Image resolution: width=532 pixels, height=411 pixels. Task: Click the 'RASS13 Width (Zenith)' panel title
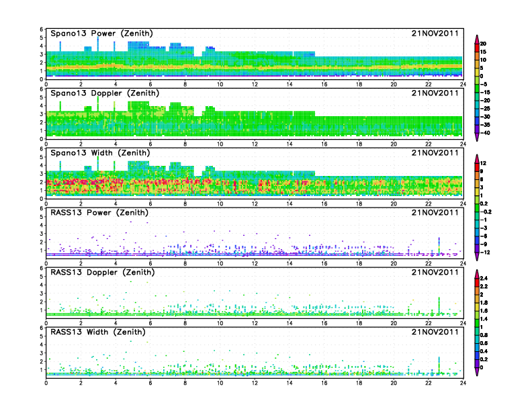click(98, 332)
